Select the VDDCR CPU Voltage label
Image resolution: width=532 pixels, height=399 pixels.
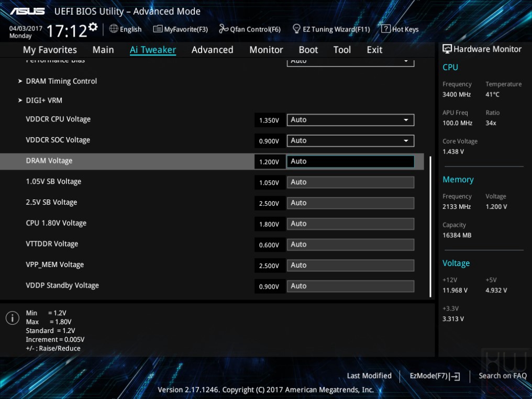pyautogui.click(x=58, y=119)
